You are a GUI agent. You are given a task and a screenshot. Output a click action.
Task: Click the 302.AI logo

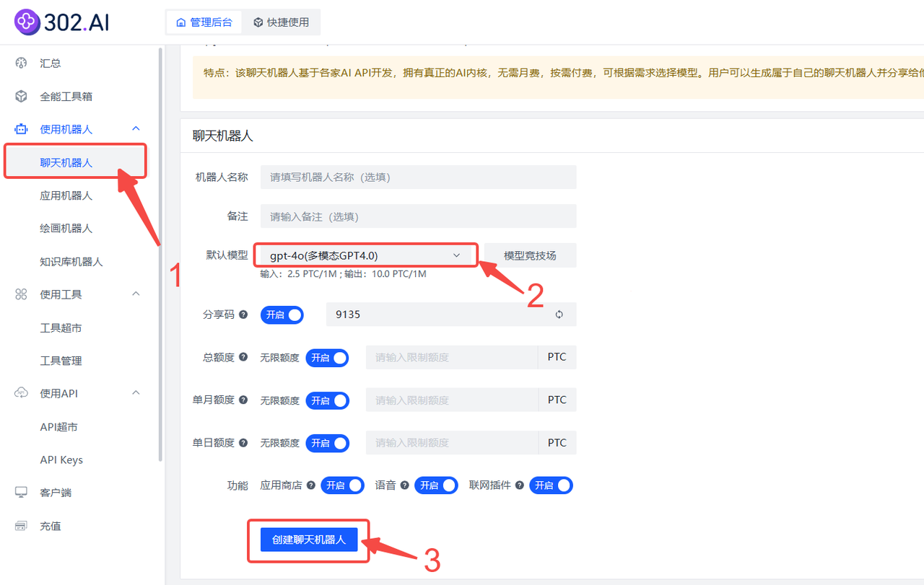(62, 22)
